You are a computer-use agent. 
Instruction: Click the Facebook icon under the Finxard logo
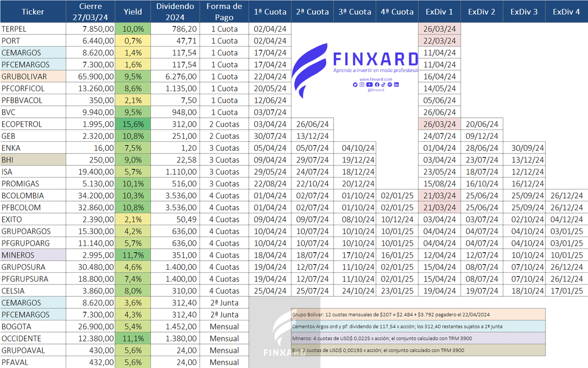[x=377, y=85]
